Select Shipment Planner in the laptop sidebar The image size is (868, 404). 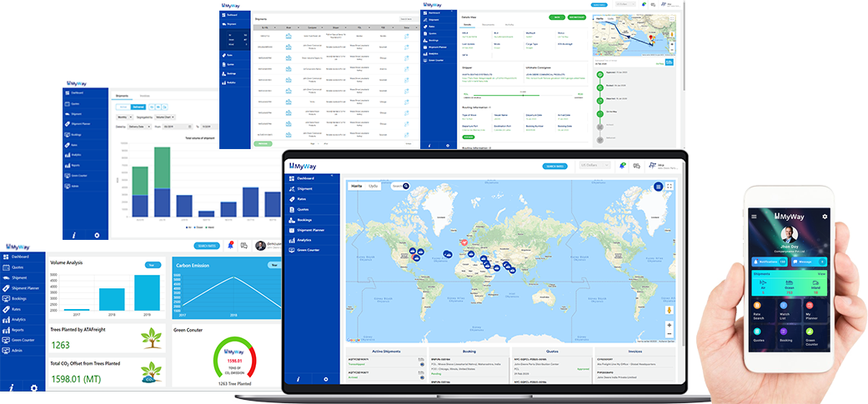point(310,230)
